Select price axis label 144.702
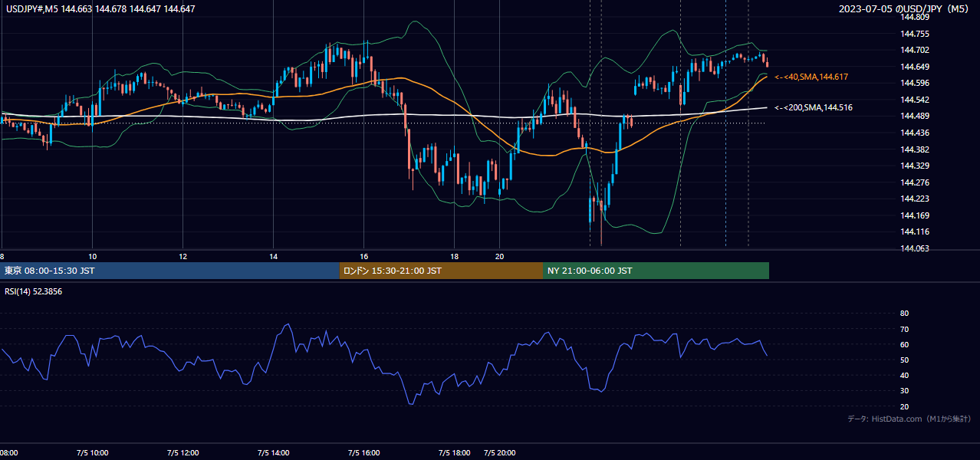 tap(915, 50)
